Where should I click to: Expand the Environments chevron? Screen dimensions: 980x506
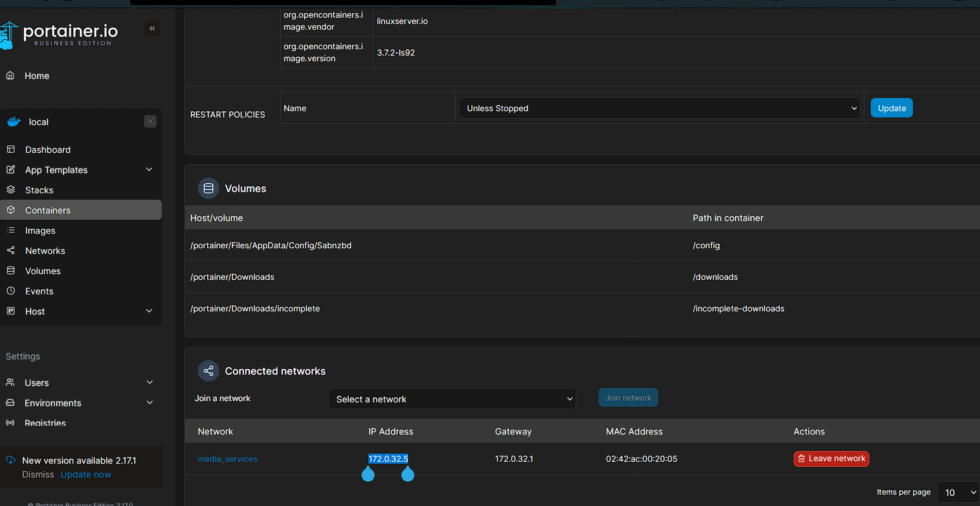click(150, 402)
